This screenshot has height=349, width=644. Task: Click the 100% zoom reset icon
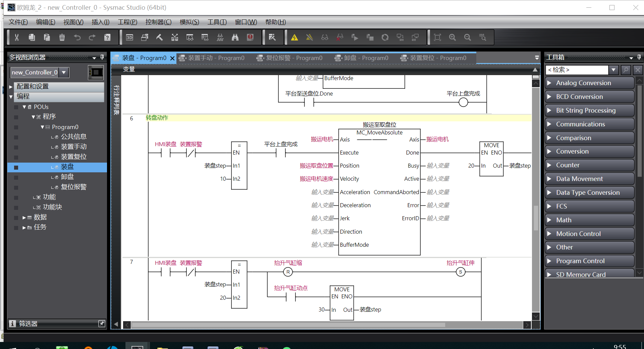pos(483,37)
